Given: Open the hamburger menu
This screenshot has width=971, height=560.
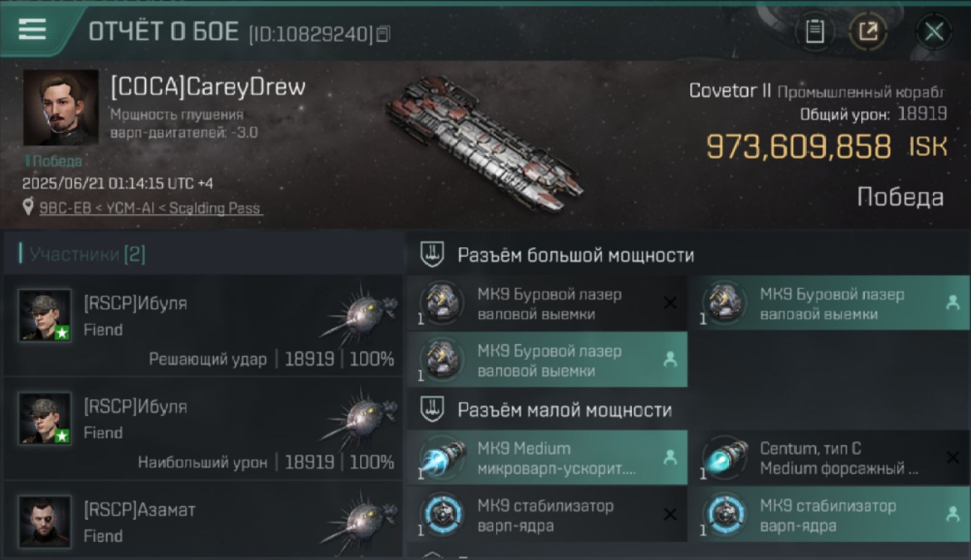Looking at the screenshot, I should tap(32, 30).
